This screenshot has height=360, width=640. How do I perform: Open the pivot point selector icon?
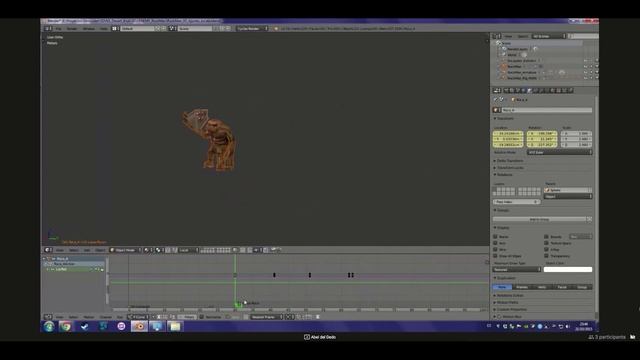158,250
